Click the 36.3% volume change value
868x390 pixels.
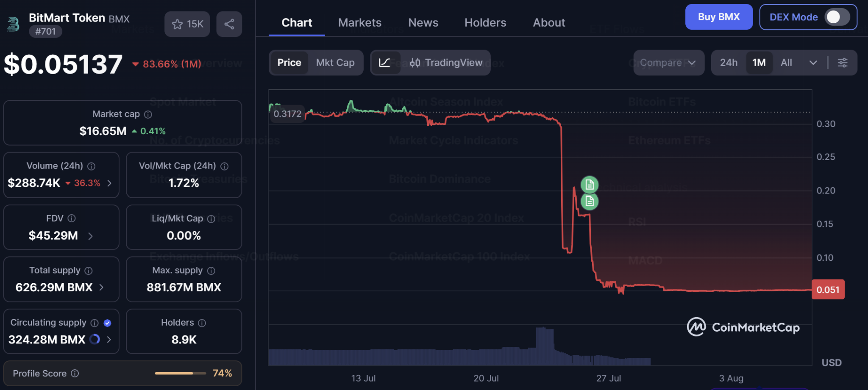point(83,183)
